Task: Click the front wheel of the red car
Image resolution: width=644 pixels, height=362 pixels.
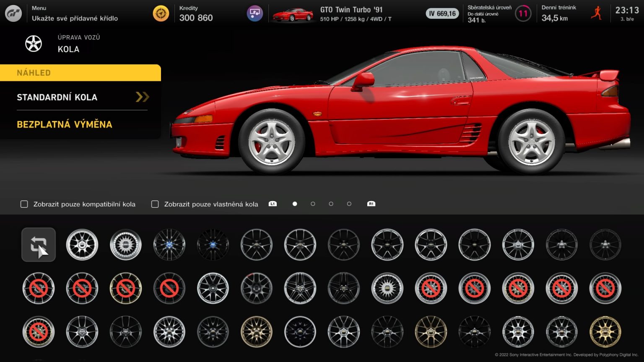Action: (272, 142)
